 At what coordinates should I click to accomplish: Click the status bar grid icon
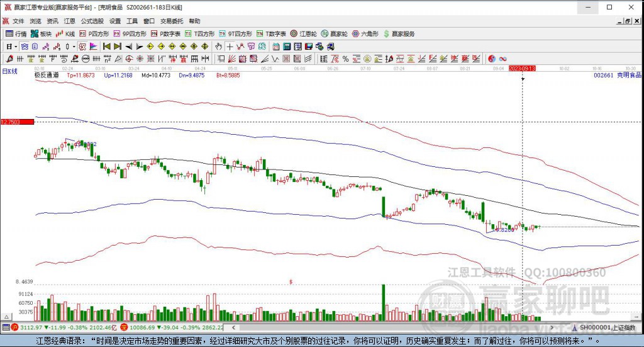pos(6,327)
